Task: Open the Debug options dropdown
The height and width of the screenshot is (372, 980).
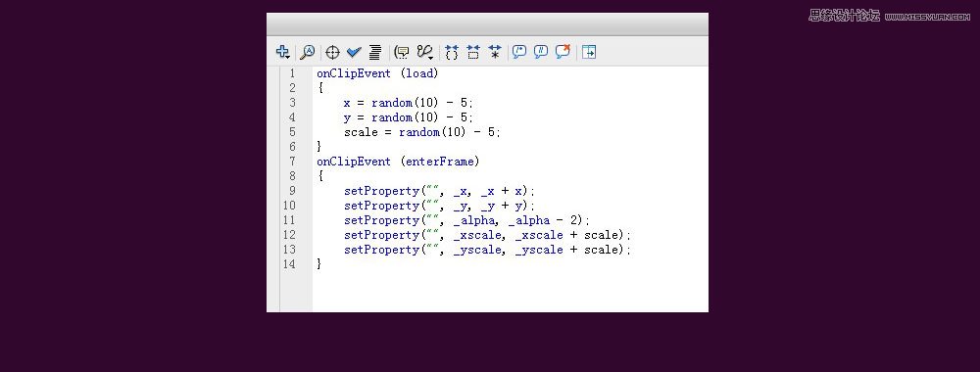Action: pos(425,52)
